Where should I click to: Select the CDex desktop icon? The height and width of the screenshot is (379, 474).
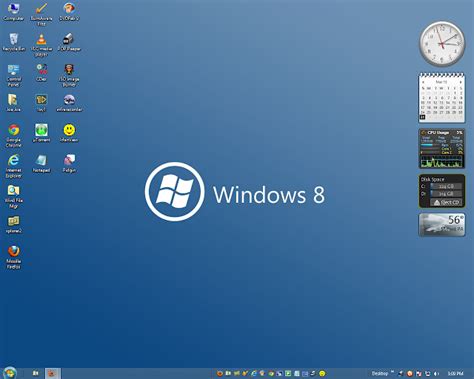click(x=41, y=72)
